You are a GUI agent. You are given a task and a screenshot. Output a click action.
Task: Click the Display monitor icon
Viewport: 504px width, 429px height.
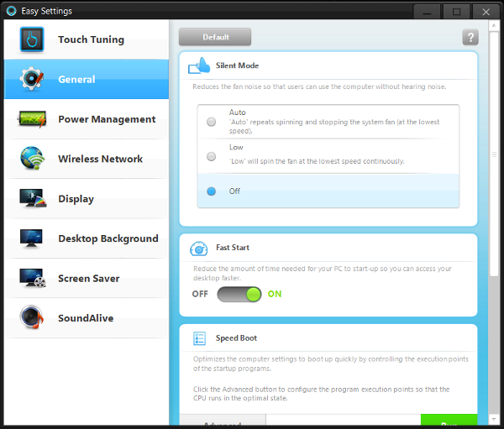coord(32,199)
